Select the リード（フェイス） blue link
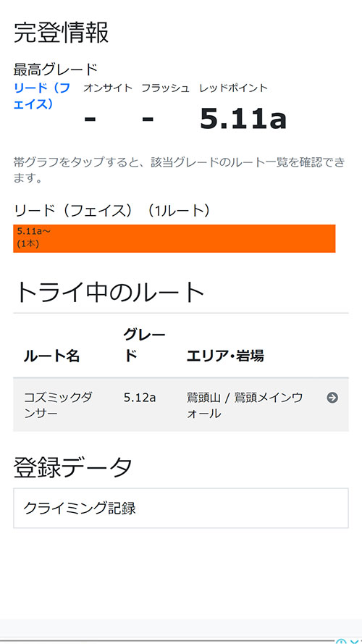The height and width of the screenshot is (644, 362). coord(42,96)
